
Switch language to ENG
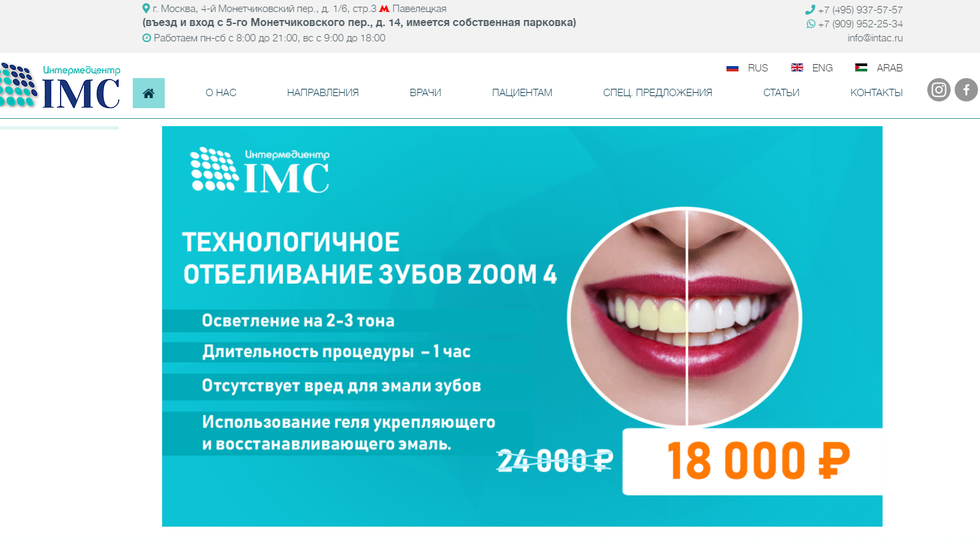(823, 68)
